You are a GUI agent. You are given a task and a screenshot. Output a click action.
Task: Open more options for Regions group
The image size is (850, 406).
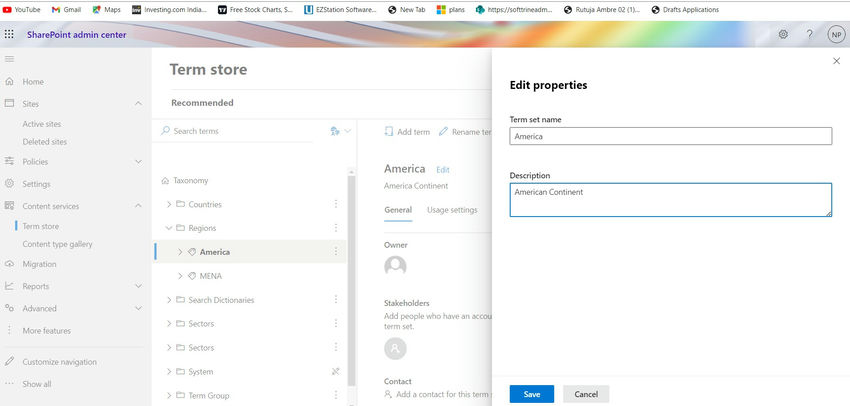point(336,228)
